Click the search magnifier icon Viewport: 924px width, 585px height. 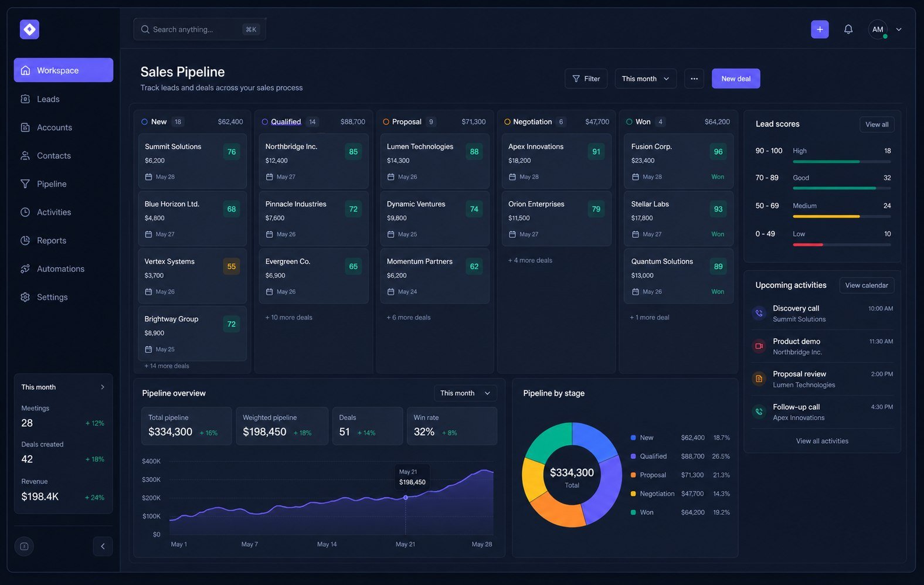pyautogui.click(x=145, y=29)
